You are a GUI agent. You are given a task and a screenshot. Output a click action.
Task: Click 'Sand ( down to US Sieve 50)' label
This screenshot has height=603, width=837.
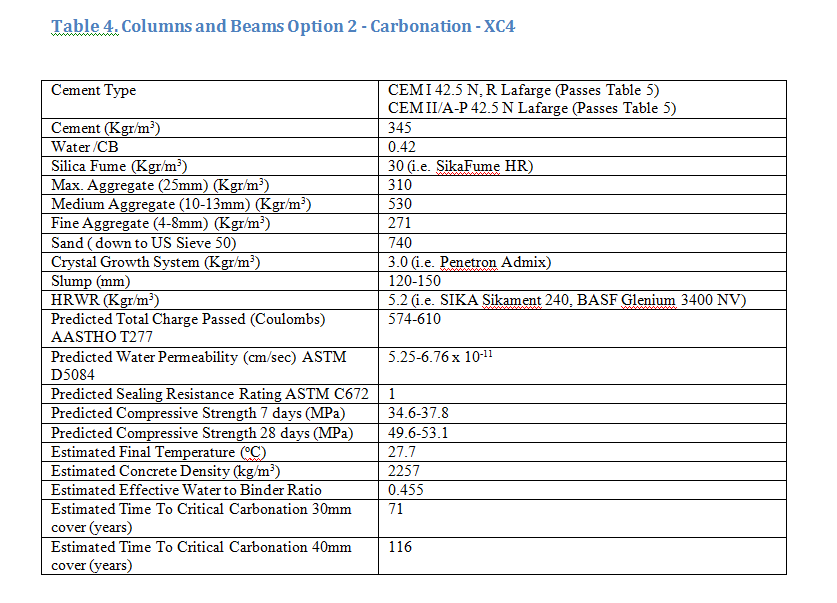(x=144, y=243)
